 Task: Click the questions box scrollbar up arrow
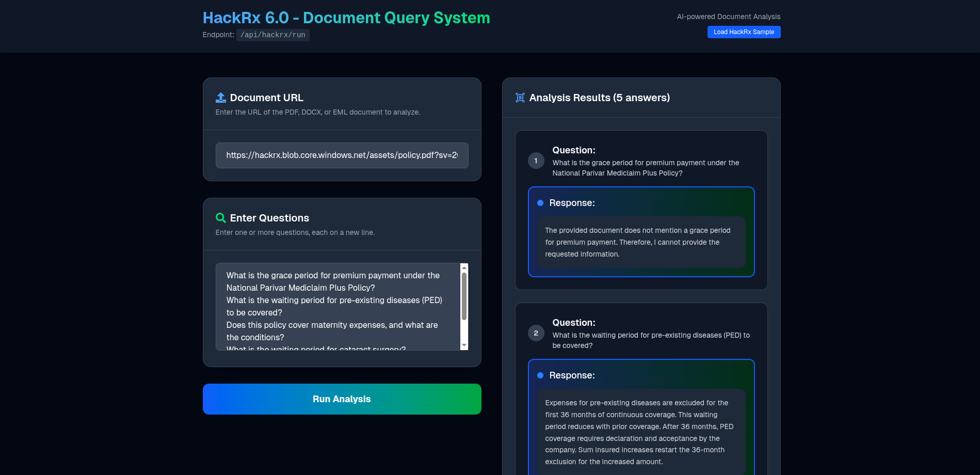point(464,267)
